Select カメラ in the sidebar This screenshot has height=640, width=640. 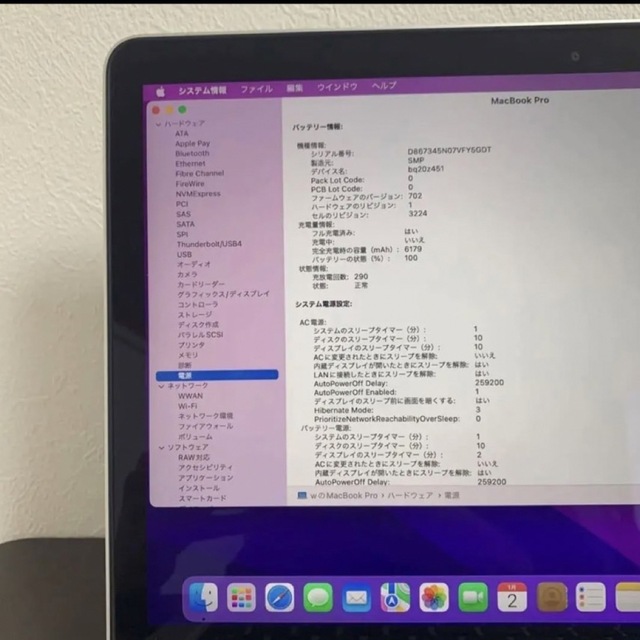click(x=187, y=274)
